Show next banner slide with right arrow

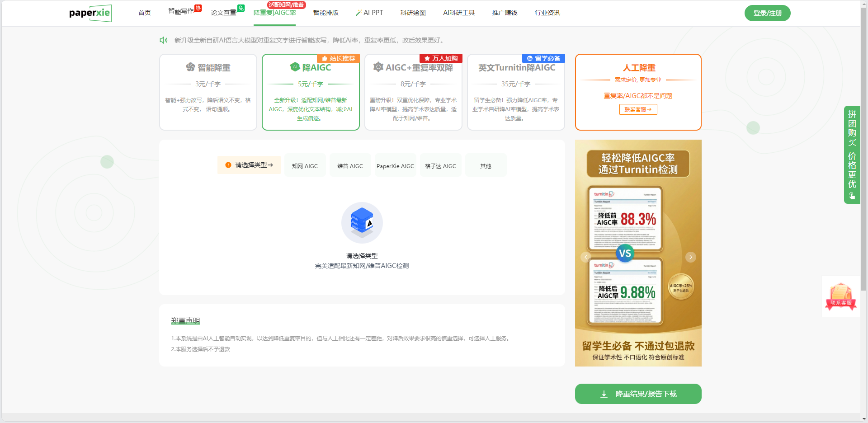(690, 257)
